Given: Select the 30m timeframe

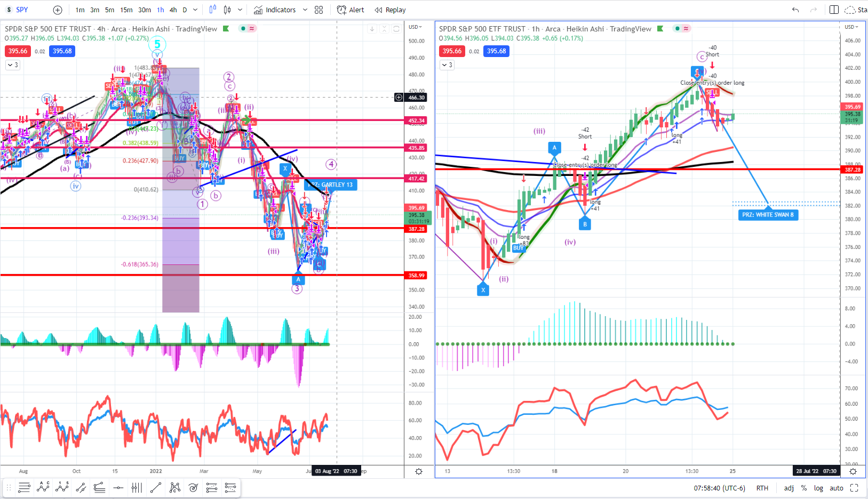Looking at the screenshot, I should click(145, 10).
